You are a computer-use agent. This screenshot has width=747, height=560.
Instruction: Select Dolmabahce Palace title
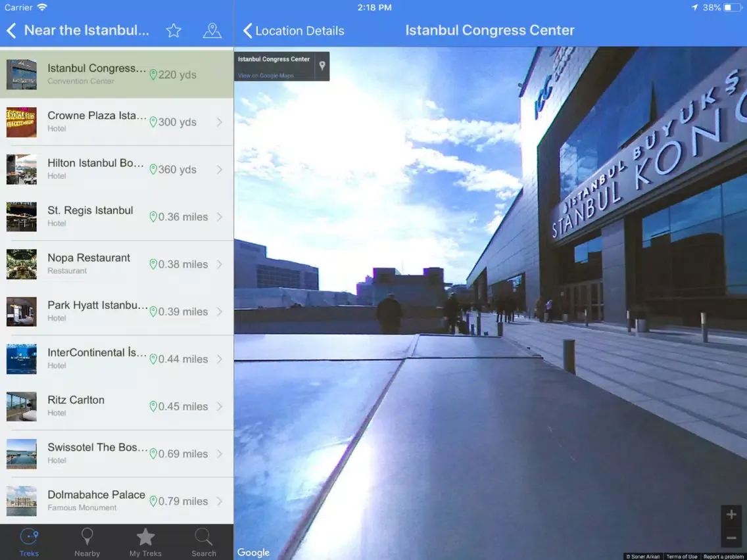pyautogui.click(x=96, y=495)
